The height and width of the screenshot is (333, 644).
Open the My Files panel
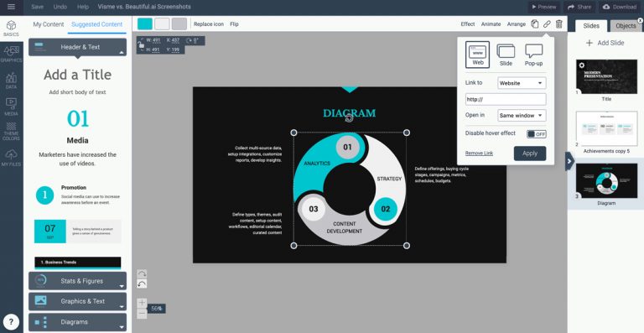(x=11, y=158)
